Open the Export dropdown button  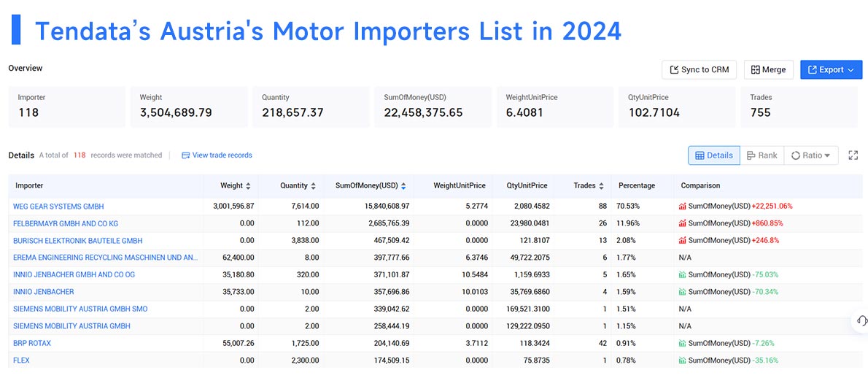(x=831, y=70)
